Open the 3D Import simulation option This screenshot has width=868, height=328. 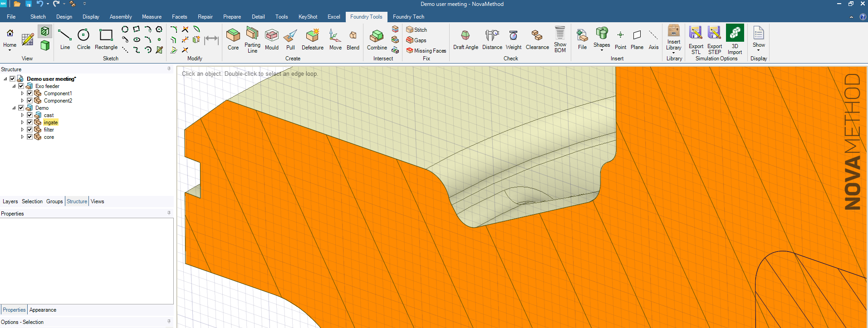[735, 39]
